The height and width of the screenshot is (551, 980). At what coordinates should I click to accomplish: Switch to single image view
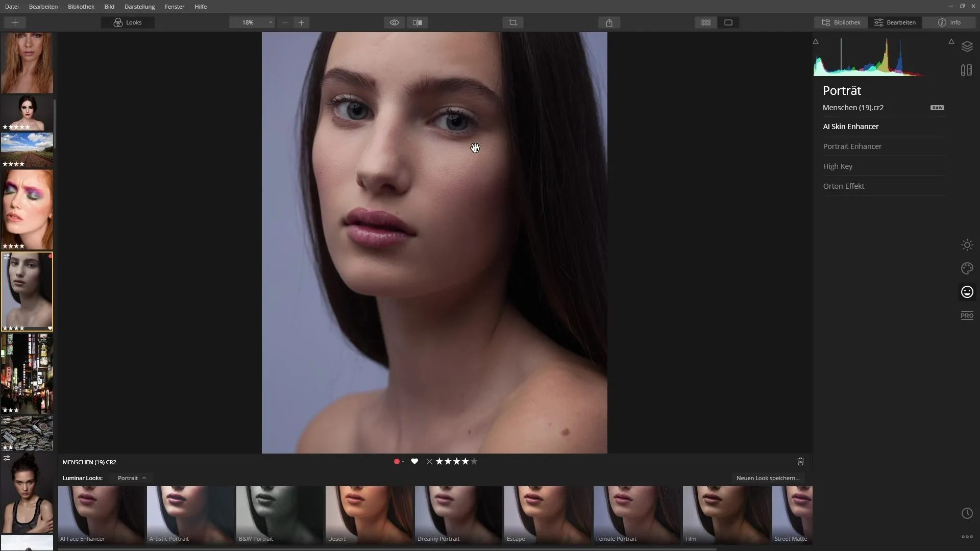(x=728, y=22)
